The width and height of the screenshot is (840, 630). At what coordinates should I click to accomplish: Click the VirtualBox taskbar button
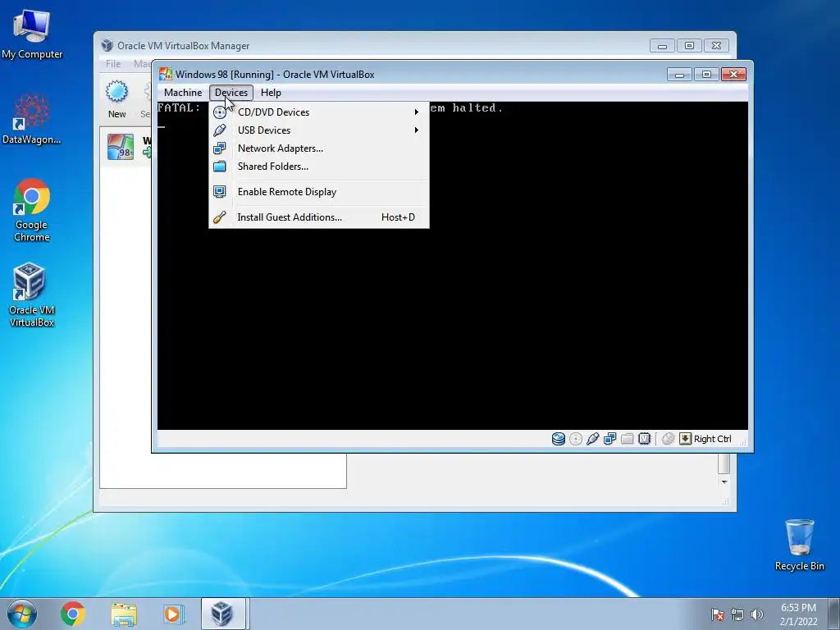pos(223,614)
